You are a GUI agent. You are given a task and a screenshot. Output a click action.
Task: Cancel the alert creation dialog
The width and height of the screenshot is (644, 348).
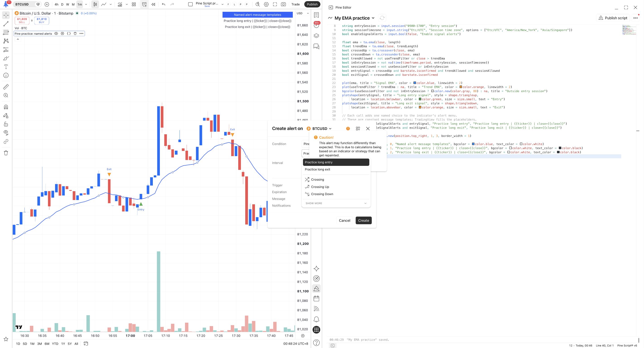(344, 220)
